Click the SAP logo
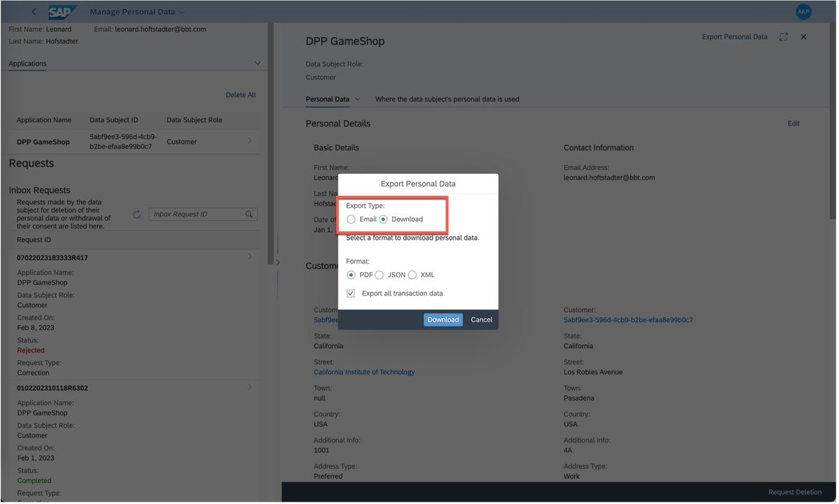 point(63,12)
